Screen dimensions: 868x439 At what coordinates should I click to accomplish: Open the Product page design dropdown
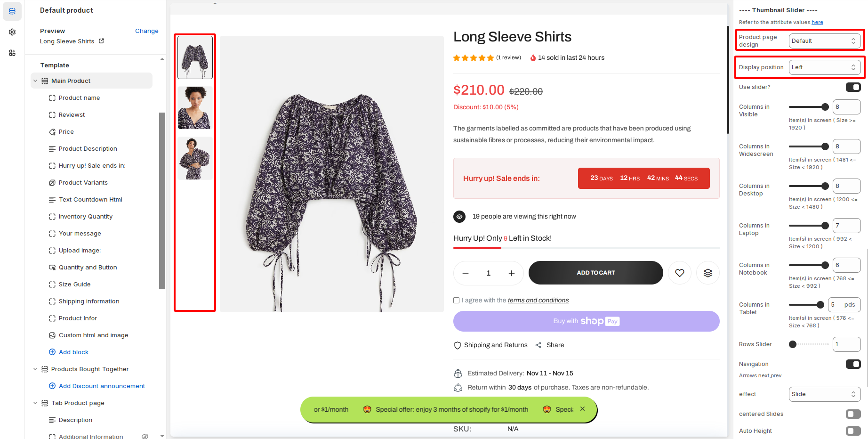point(824,41)
